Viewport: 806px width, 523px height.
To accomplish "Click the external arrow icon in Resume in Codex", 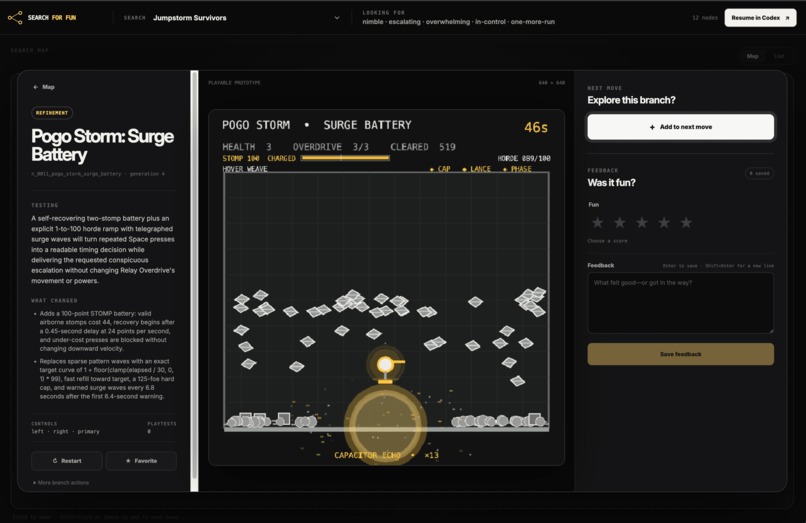I will 787,18.
